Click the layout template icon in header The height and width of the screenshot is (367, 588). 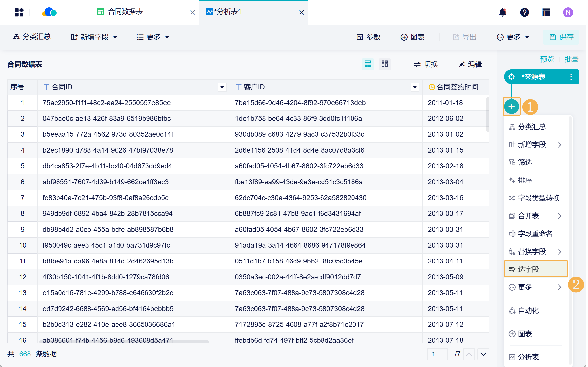click(546, 12)
